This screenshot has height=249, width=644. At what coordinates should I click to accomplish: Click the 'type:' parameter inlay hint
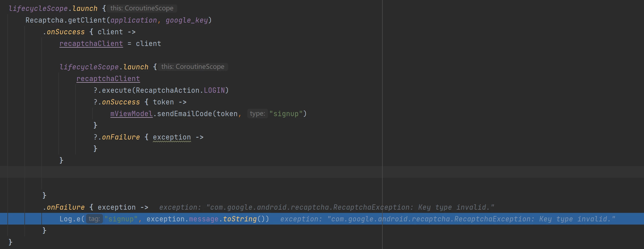(x=257, y=114)
